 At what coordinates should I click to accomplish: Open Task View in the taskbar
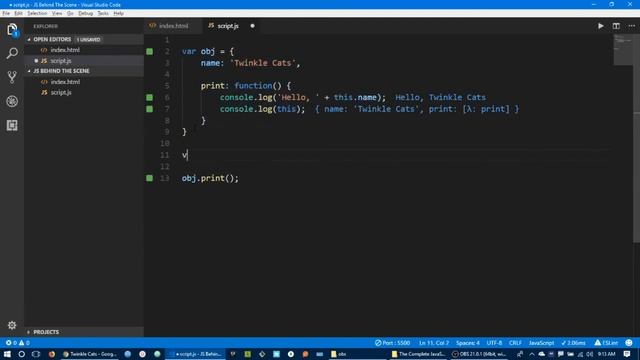36,354
